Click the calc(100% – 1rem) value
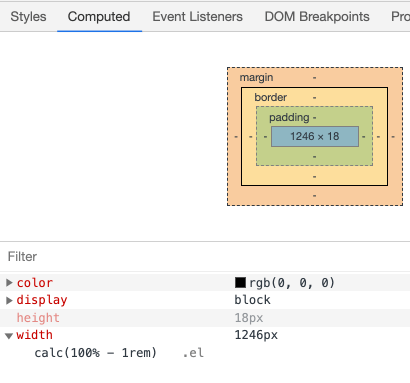Viewport: 410px width, 383px height. [96, 353]
